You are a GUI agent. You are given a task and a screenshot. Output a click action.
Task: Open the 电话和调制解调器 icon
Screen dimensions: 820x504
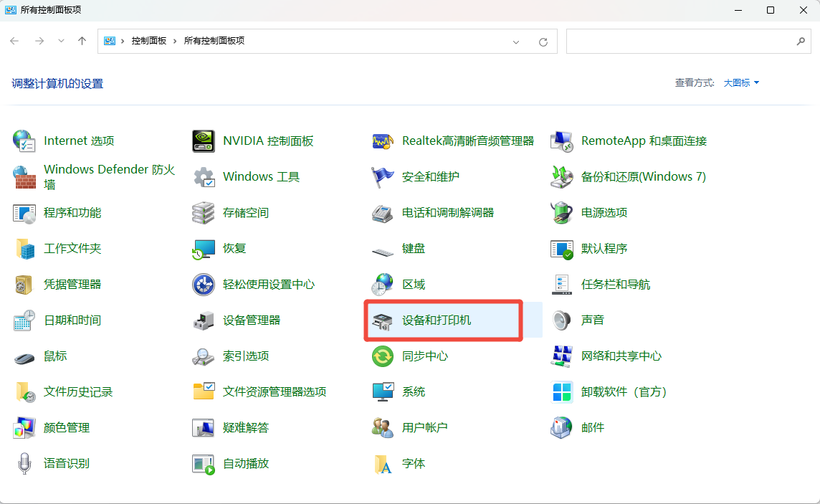383,213
